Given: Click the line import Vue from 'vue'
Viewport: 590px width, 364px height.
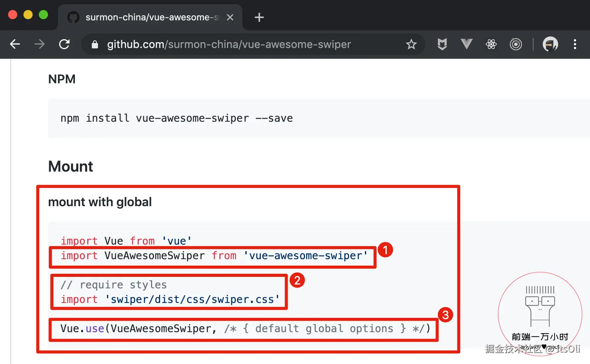Looking at the screenshot, I should click(x=126, y=241).
